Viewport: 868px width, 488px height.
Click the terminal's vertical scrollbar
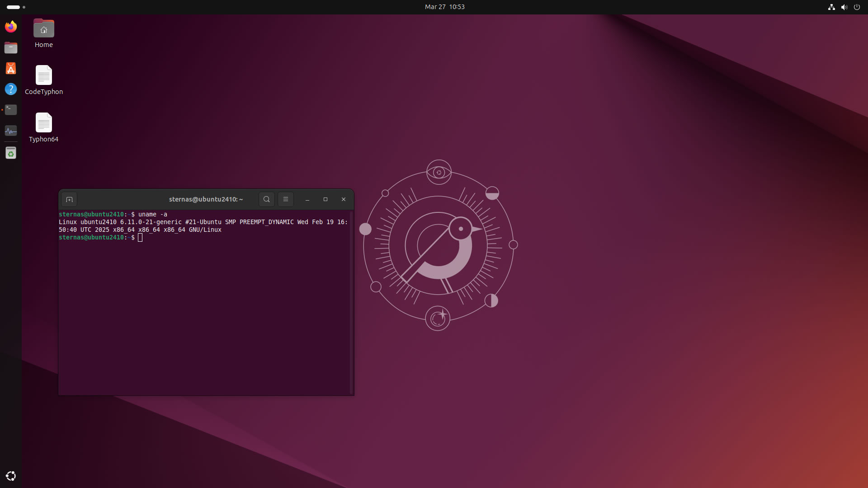(351, 302)
